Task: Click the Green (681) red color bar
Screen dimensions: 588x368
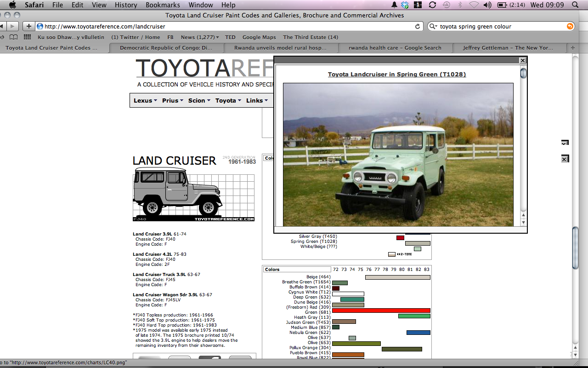Action: click(381, 310)
